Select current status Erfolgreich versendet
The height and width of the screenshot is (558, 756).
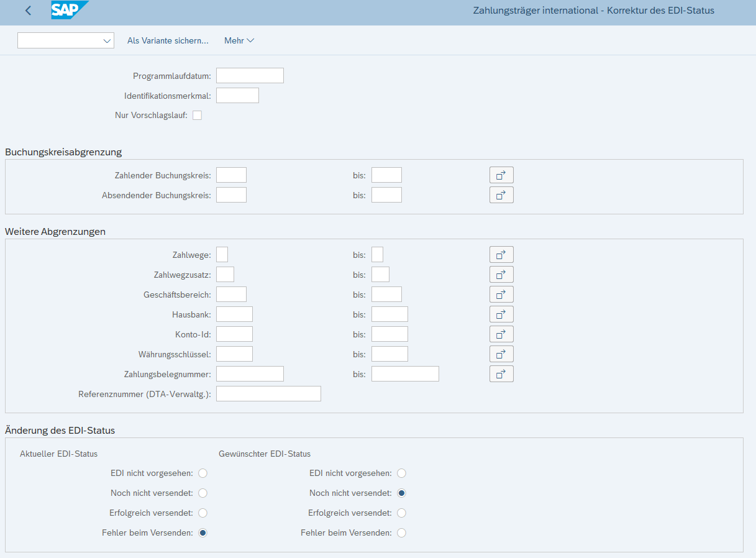pos(203,513)
